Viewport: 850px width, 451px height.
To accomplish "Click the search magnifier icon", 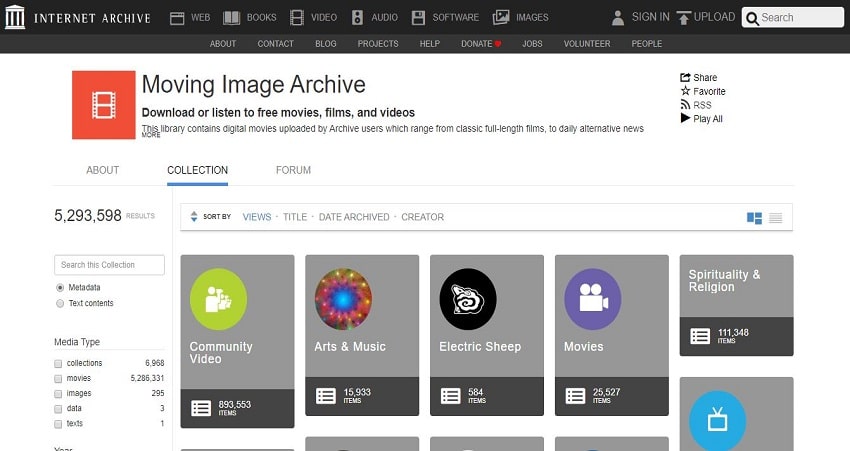I will pos(752,18).
